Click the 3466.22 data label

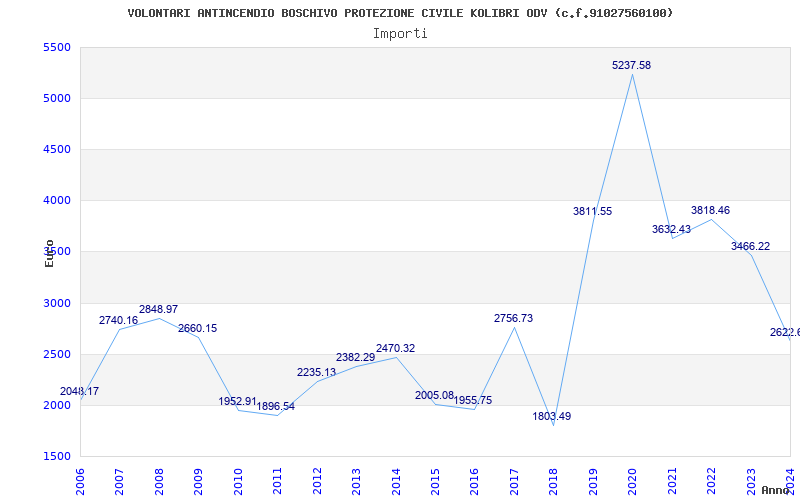(751, 246)
